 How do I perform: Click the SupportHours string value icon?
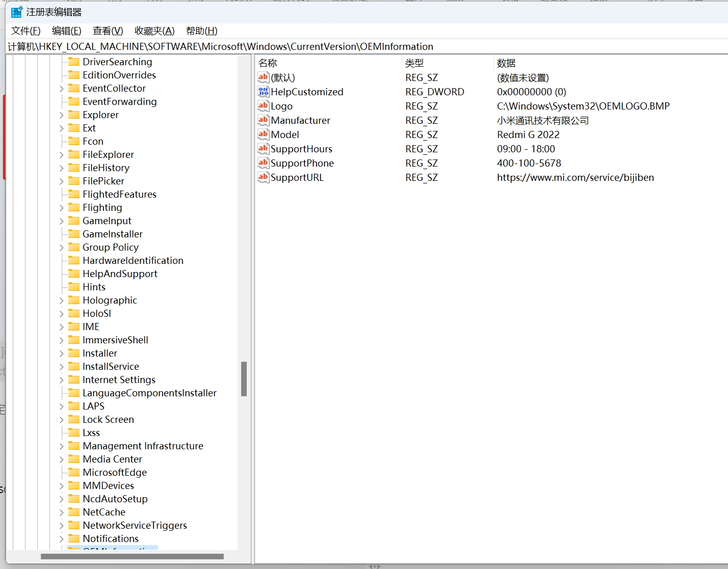tap(263, 149)
